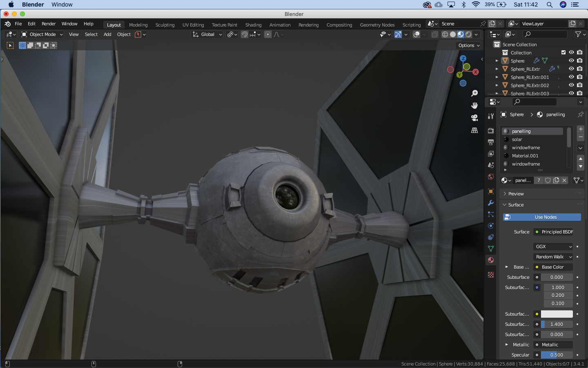Toggle the camera view icon

tap(474, 118)
